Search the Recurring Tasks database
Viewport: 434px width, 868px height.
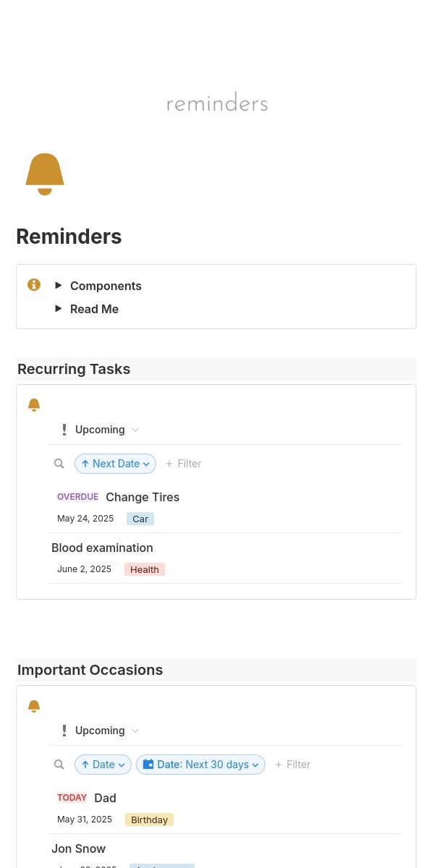59,464
